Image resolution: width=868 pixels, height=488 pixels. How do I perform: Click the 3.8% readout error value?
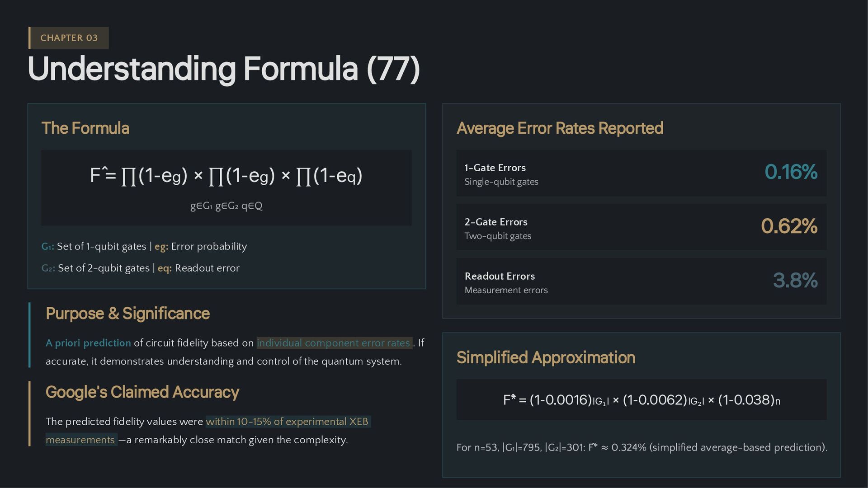[795, 281]
